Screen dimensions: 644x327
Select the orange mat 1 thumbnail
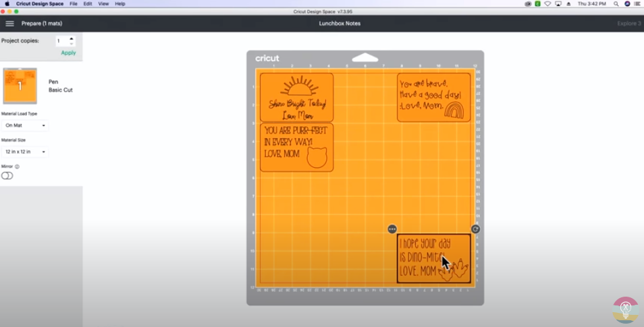20,86
